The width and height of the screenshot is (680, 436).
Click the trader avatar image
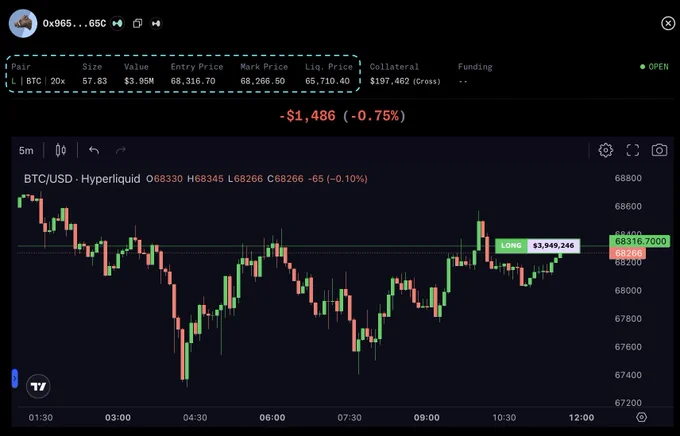click(x=23, y=23)
